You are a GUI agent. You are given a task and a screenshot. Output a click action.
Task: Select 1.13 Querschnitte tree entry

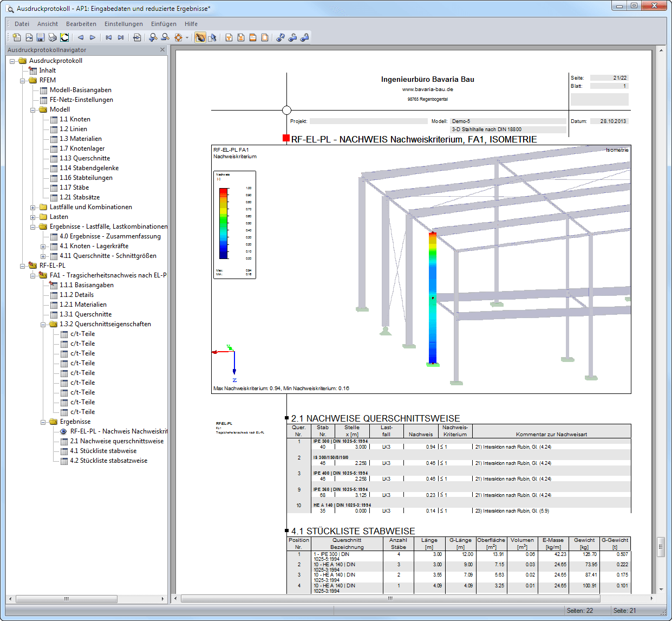coord(84,158)
